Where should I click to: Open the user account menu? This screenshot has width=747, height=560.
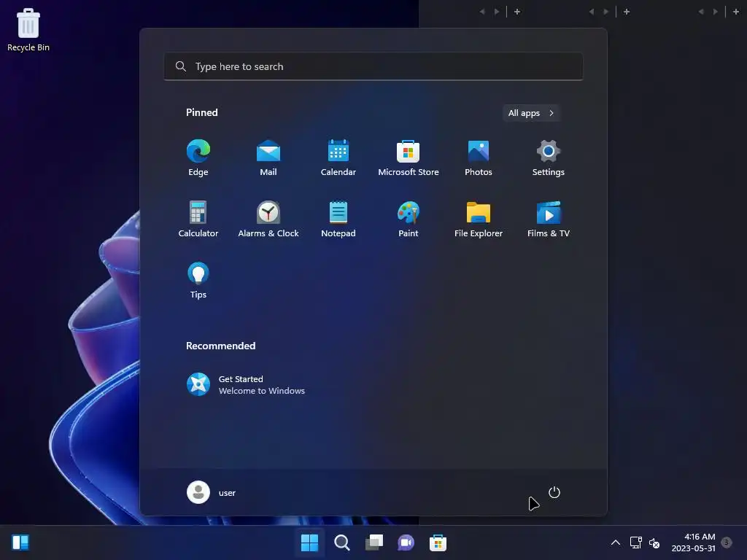[211, 492]
